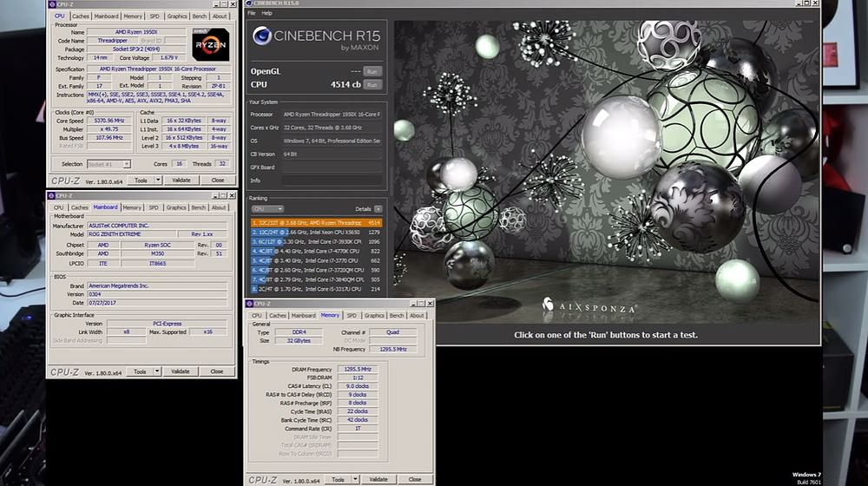Viewport: 868px width, 486px height.
Task: Expand the Tools arrow in the Memory window
Action: pyautogui.click(x=353, y=479)
